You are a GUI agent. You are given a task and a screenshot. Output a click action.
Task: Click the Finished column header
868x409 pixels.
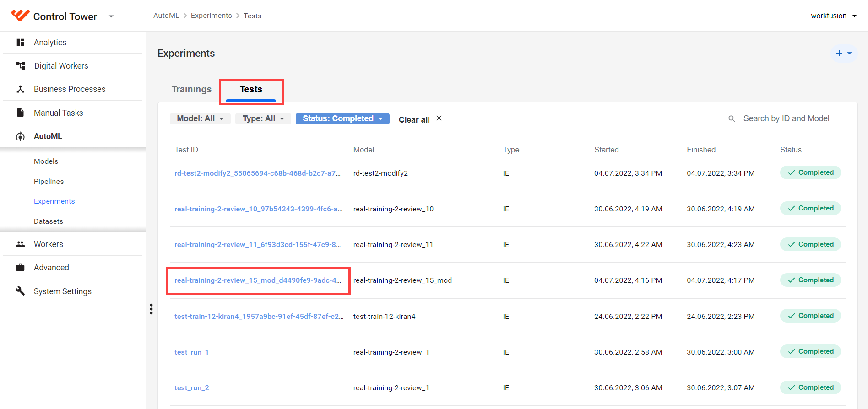click(x=701, y=150)
